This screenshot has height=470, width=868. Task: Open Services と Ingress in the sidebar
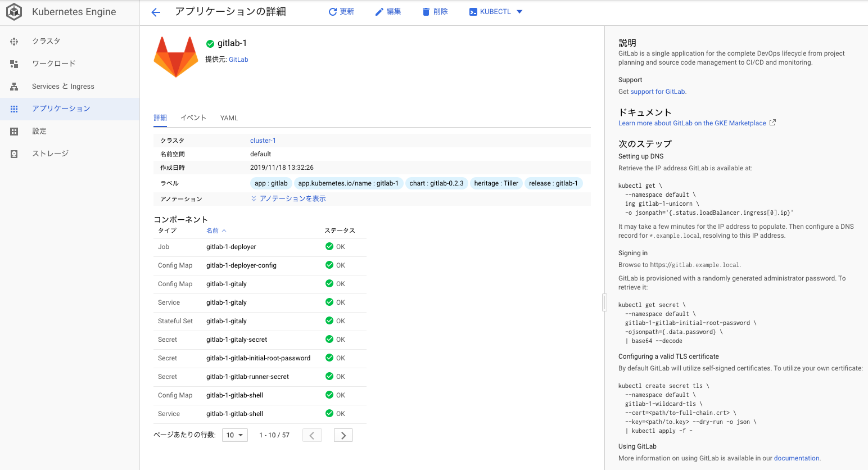click(x=70, y=86)
